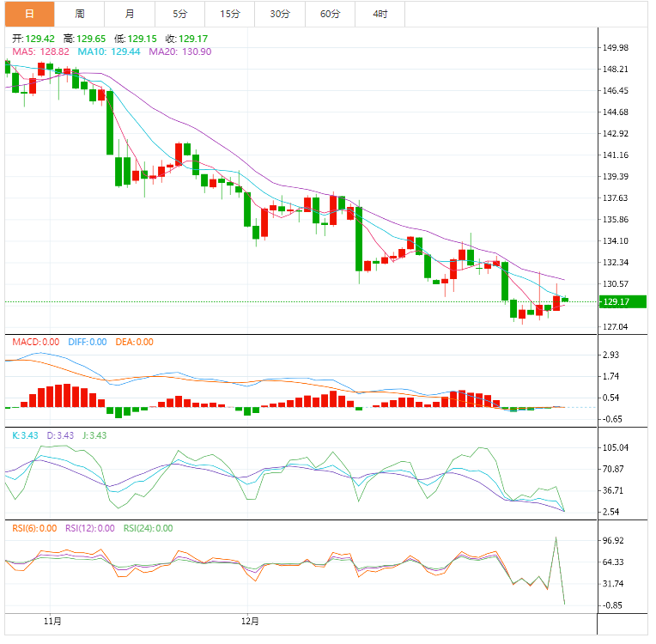The height and width of the screenshot is (644, 656).
Task: Click the MA20: 130.90 indicator label
Action: pyautogui.click(x=180, y=52)
